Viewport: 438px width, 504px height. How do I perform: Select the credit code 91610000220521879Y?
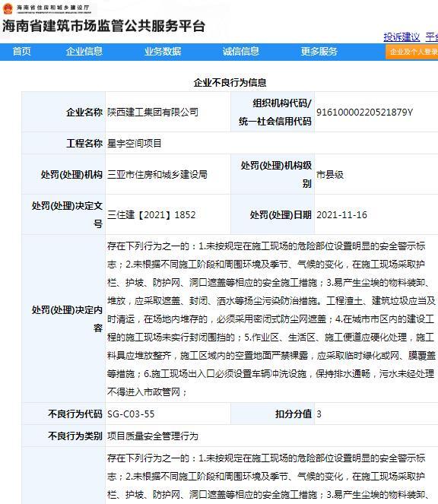[x=364, y=113]
